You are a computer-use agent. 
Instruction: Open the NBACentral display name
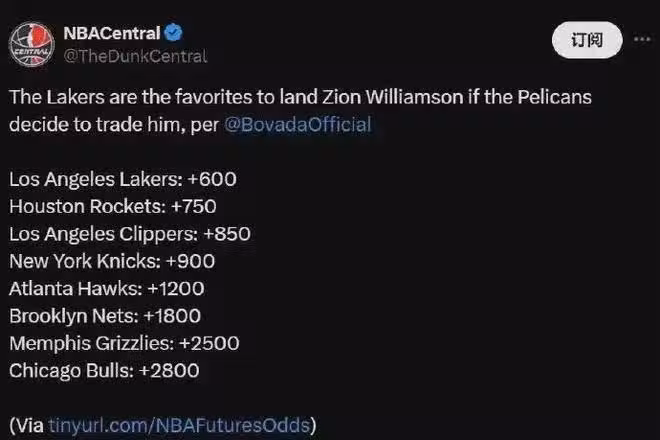click(111, 34)
